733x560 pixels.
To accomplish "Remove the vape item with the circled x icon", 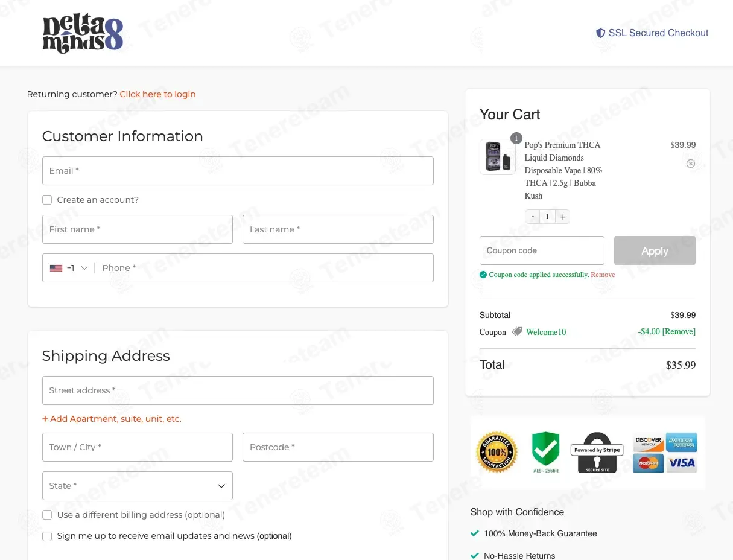I will [691, 164].
